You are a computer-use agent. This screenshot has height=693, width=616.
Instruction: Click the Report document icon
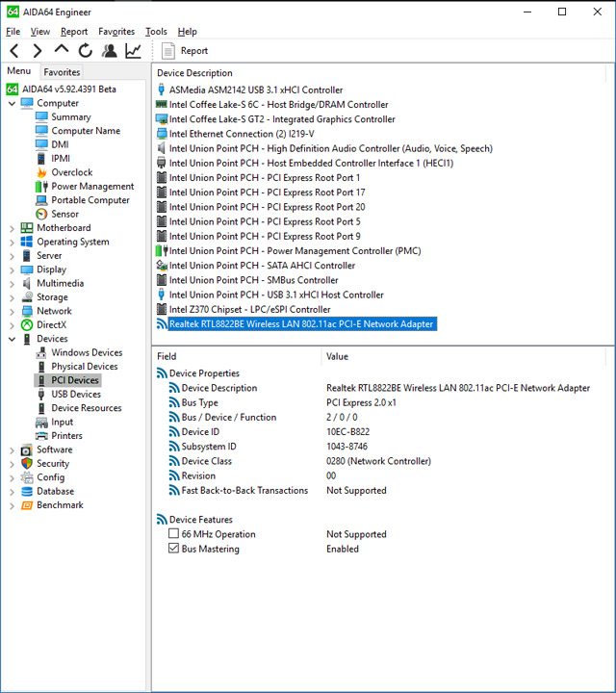click(x=167, y=51)
